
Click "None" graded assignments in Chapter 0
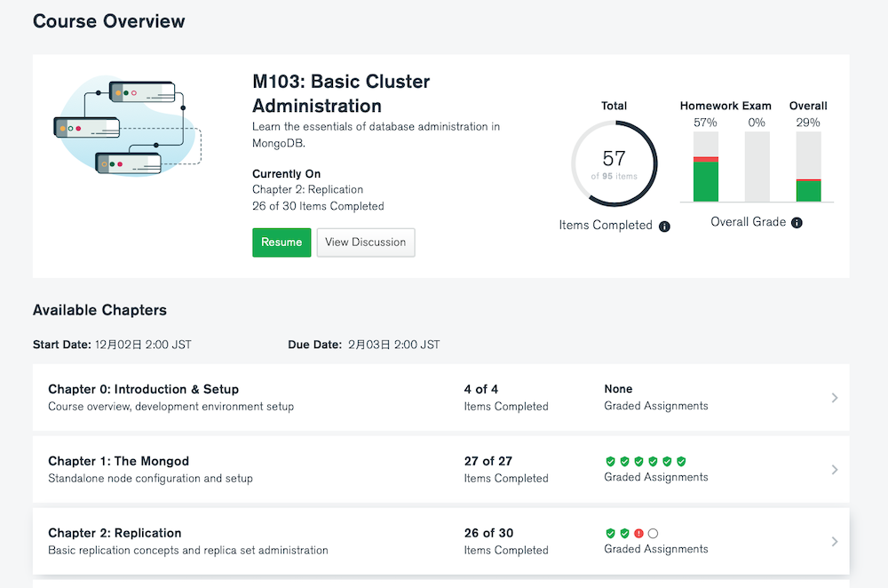click(618, 389)
